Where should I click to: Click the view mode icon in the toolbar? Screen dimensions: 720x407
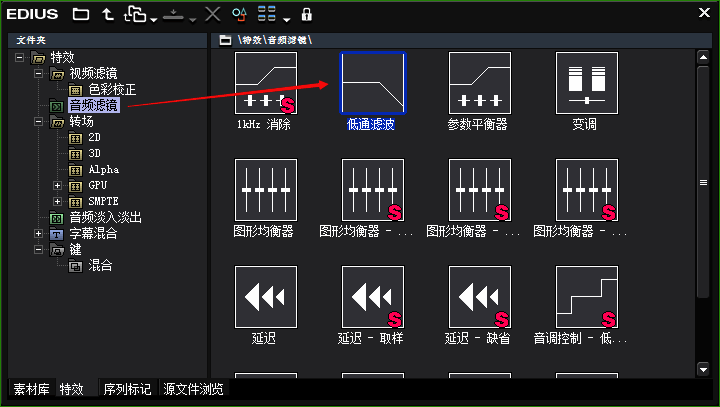pos(267,14)
